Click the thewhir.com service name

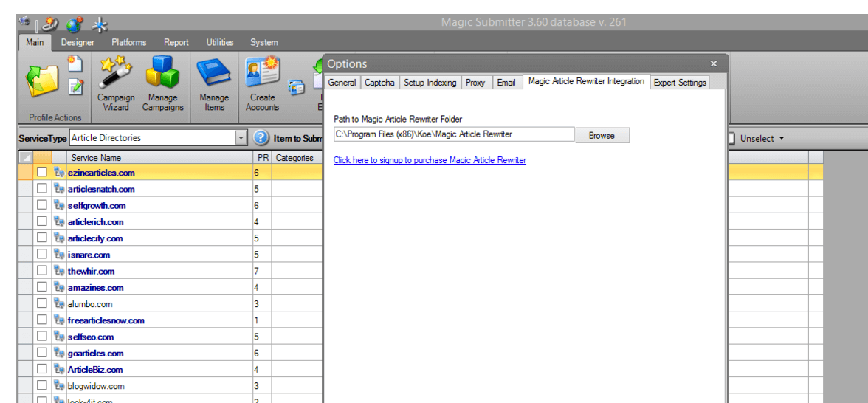(x=92, y=272)
